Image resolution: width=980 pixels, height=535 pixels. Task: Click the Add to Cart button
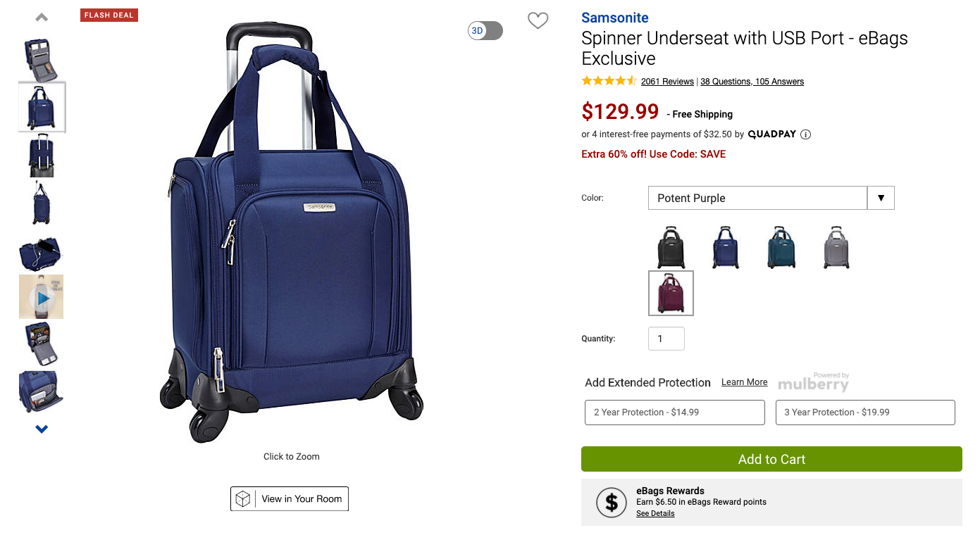point(771,459)
